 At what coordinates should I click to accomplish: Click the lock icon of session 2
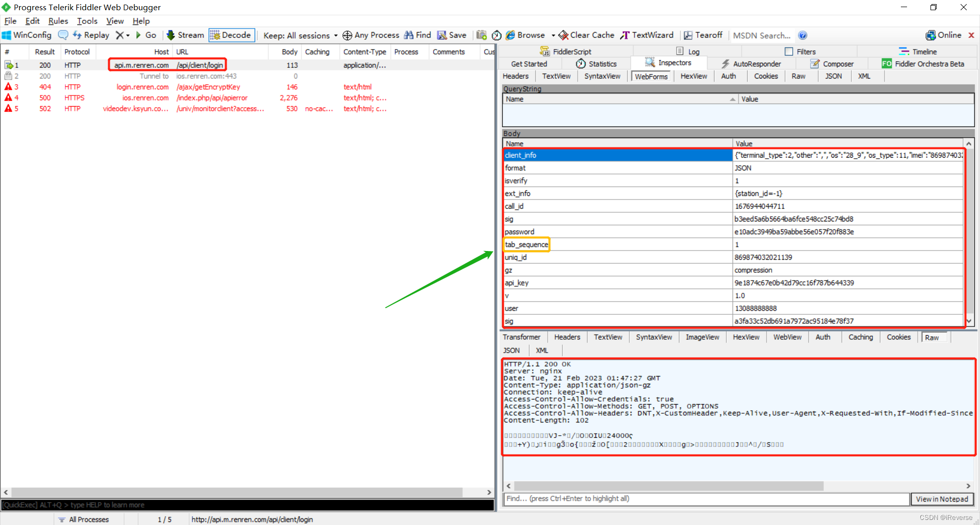coord(8,76)
